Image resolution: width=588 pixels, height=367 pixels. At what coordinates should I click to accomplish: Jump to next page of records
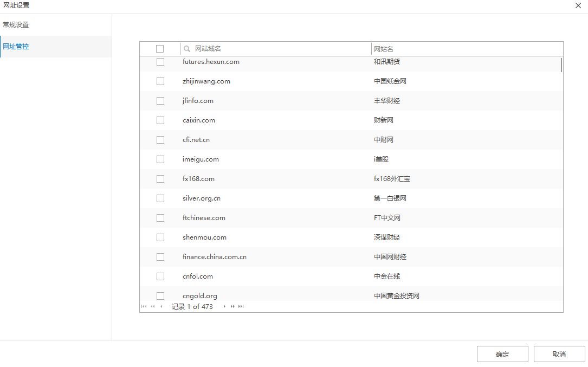pyautogui.click(x=232, y=307)
